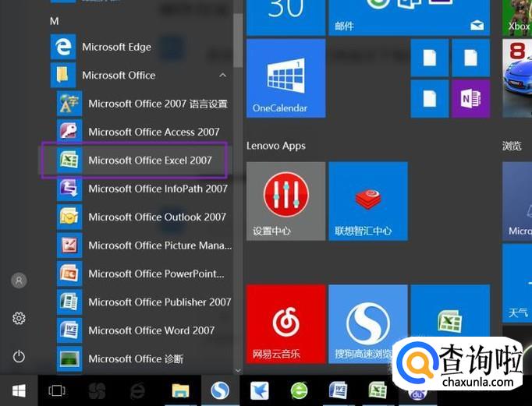
Task: Open Settings gear in start sidebar
Action: (x=19, y=318)
